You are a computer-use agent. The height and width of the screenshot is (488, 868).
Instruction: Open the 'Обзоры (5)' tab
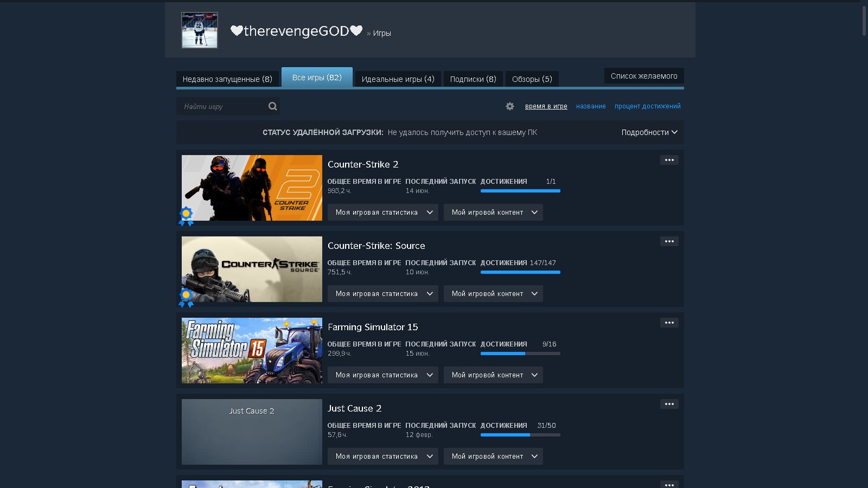click(x=532, y=79)
